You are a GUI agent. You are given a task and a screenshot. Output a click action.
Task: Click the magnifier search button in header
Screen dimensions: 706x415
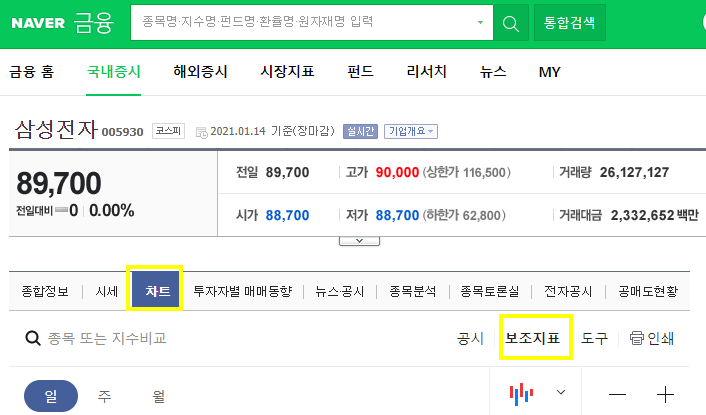(x=511, y=23)
